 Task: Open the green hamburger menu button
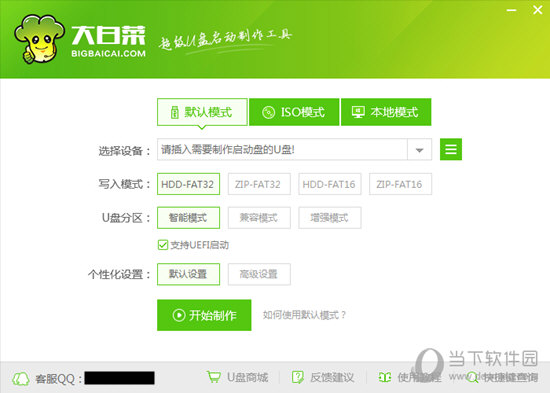point(451,149)
